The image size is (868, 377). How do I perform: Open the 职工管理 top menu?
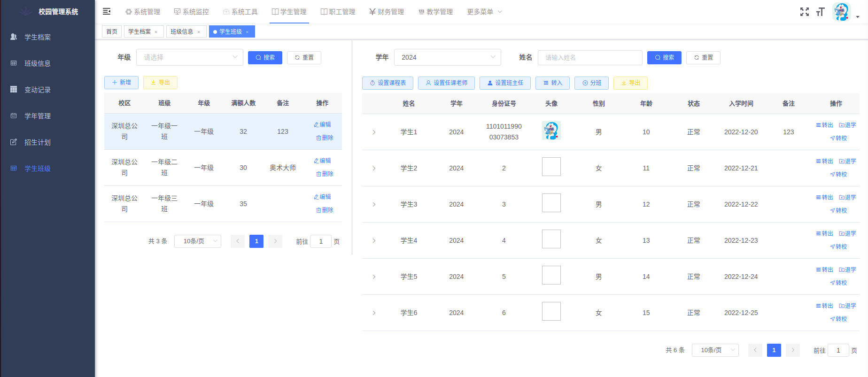[x=338, y=12]
